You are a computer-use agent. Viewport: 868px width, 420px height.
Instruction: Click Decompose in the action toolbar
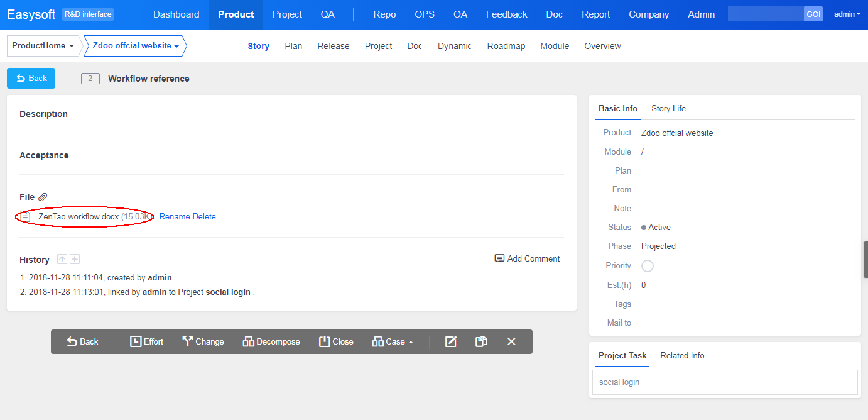(x=271, y=341)
